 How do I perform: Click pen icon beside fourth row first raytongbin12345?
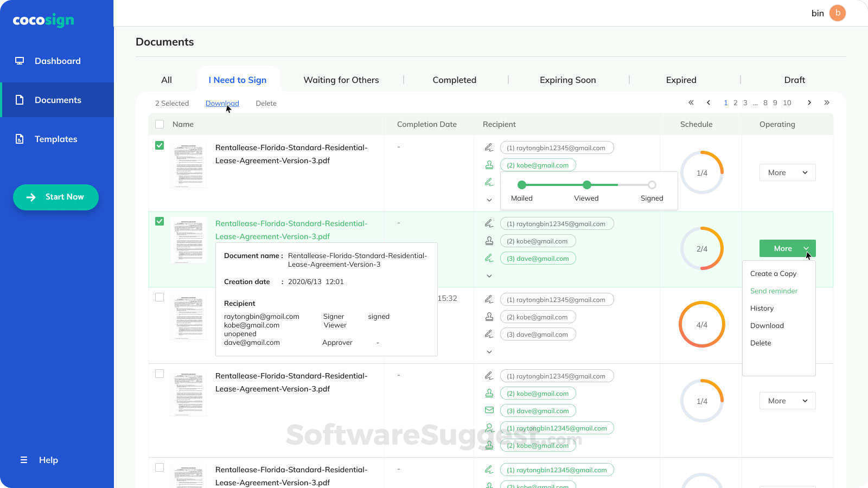tap(489, 376)
